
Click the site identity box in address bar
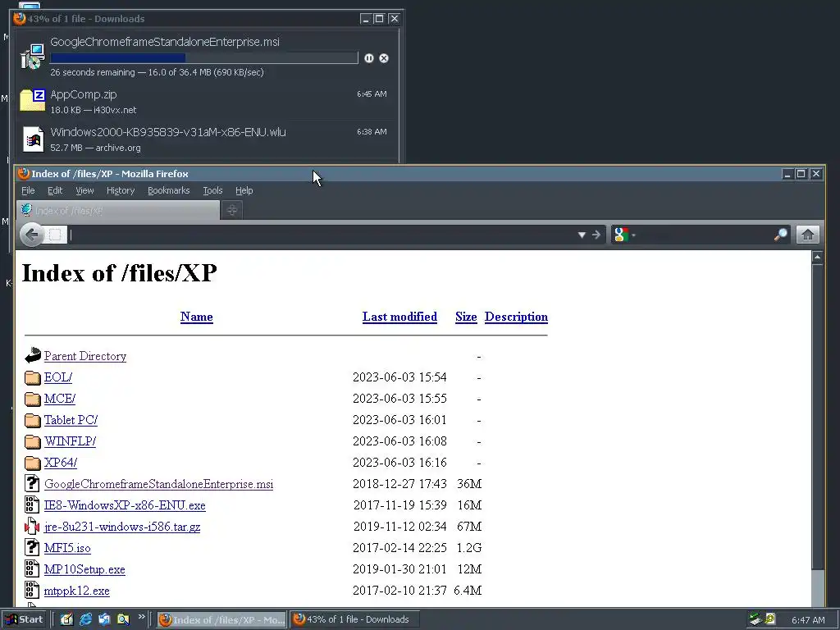[x=55, y=235]
